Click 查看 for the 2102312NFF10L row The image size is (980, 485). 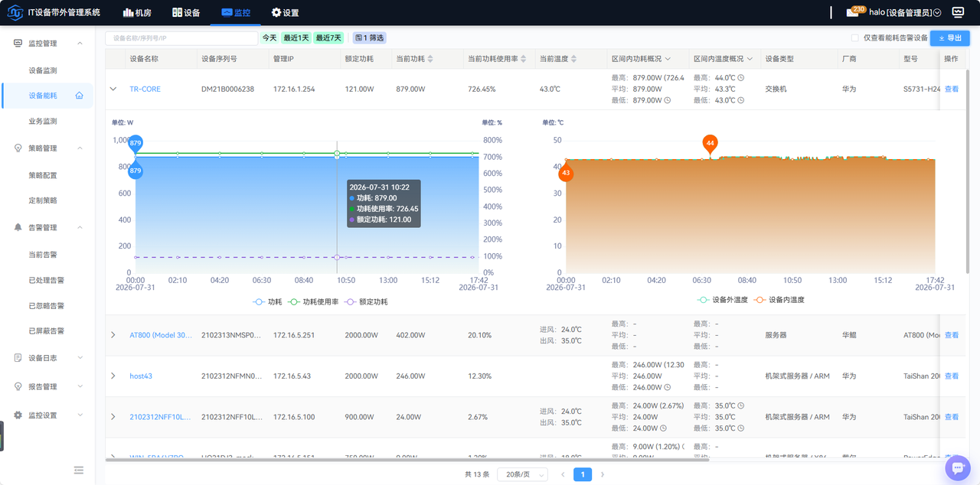pos(952,417)
